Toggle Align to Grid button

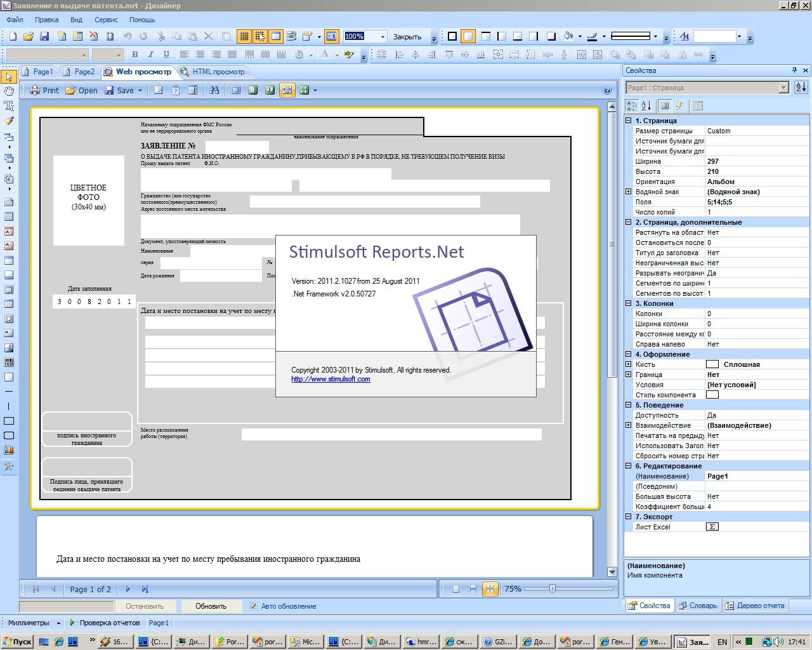pos(260,36)
